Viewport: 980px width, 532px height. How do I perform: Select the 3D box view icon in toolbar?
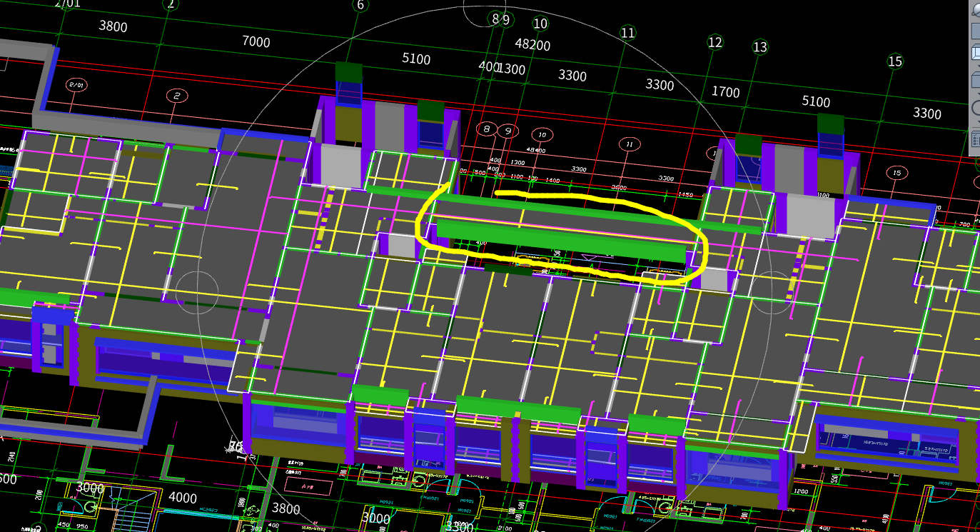[x=976, y=51]
